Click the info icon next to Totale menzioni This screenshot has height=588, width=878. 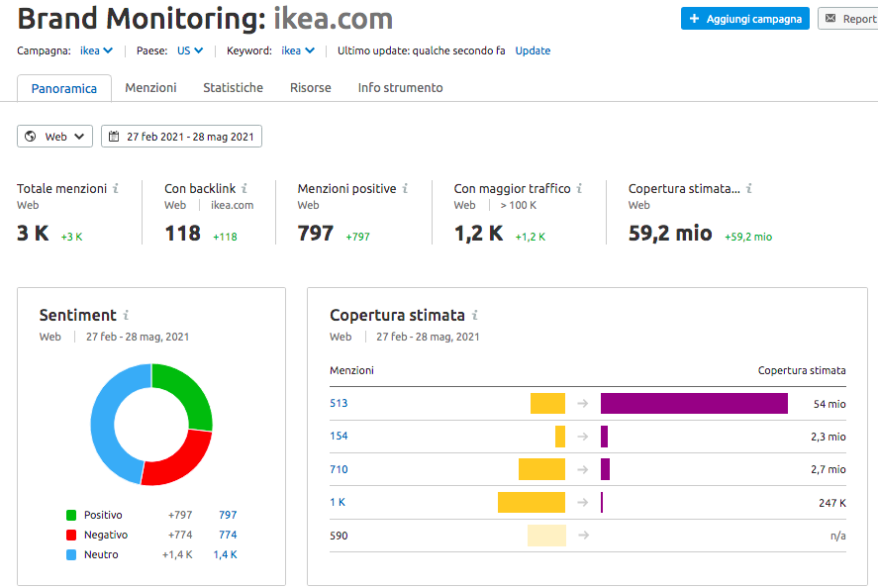pyautogui.click(x=116, y=189)
